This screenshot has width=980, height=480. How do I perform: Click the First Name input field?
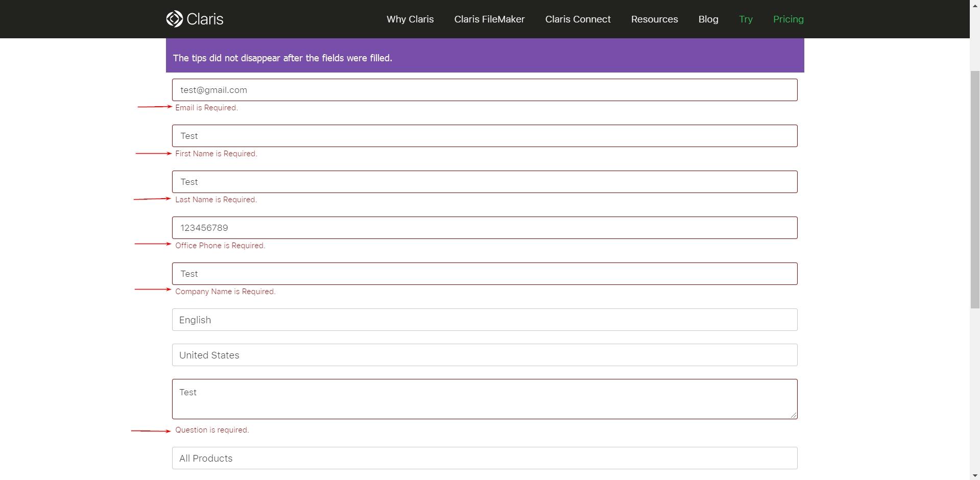485,136
